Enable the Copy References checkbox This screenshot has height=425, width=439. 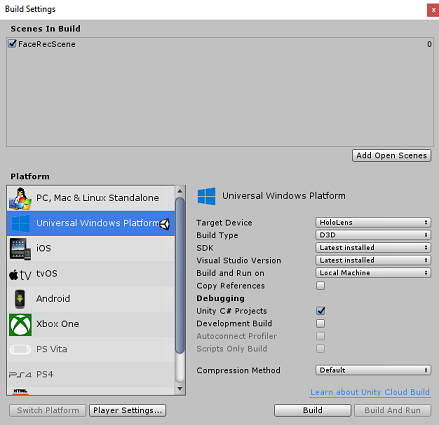(320, 286)
